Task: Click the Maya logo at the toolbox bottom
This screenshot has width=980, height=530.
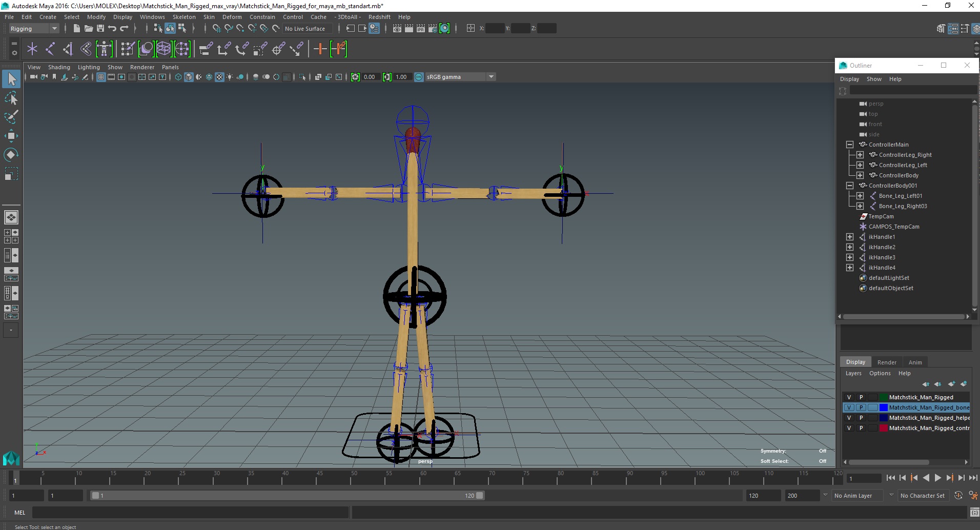Action: pos(11,458)
